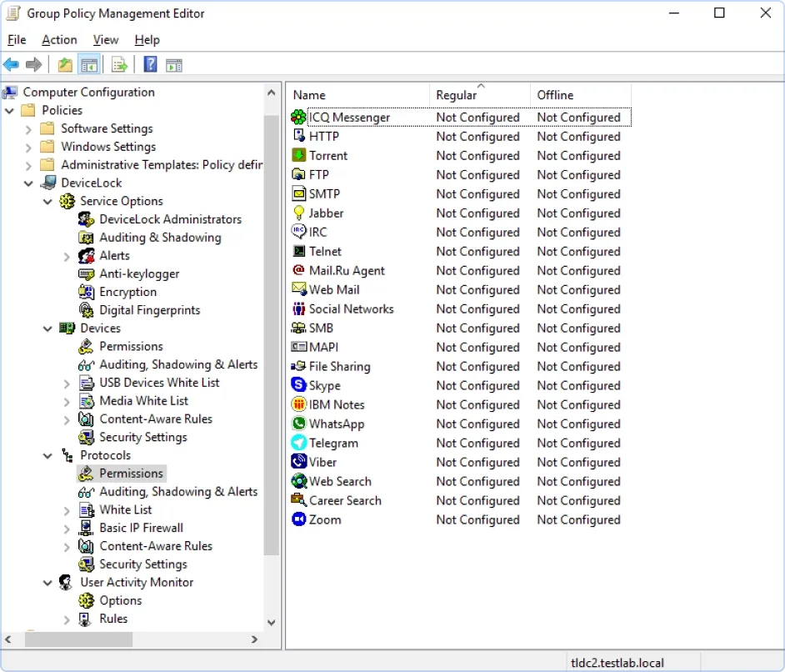Collapse the Service Options node
This screenshot has width=785, height=672.
(47, 201)
